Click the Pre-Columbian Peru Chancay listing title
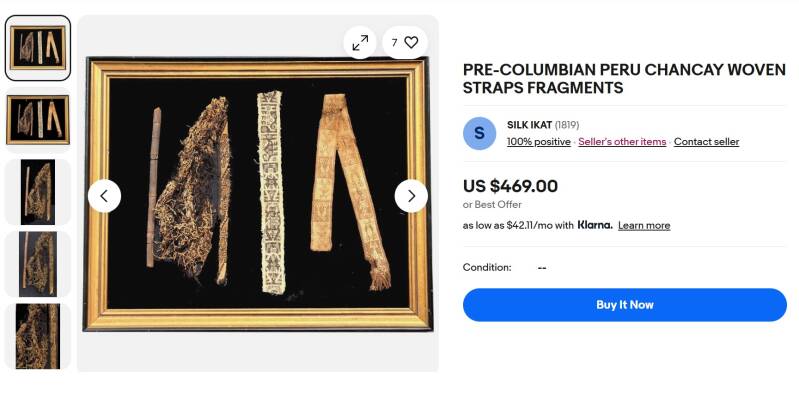Viewport: 799px width, 408px height. (624, 79)
